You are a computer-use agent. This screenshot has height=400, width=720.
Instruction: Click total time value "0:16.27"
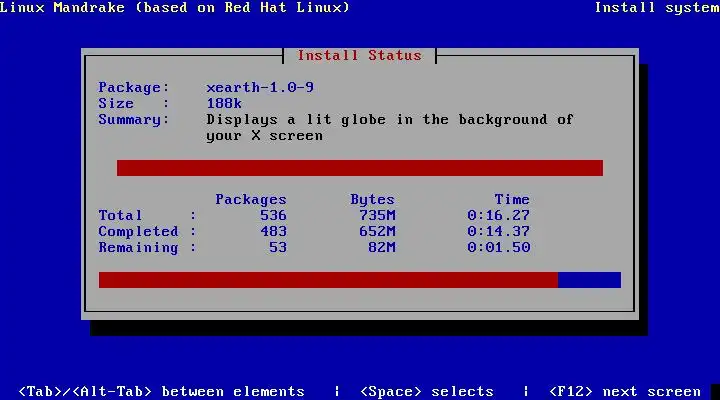[499, 215]
